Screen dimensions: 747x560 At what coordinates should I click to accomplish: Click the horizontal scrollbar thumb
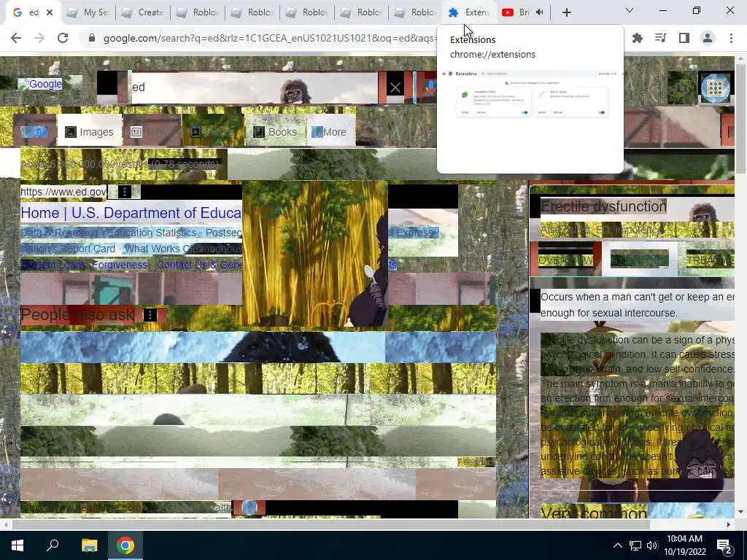pos(331,524)
